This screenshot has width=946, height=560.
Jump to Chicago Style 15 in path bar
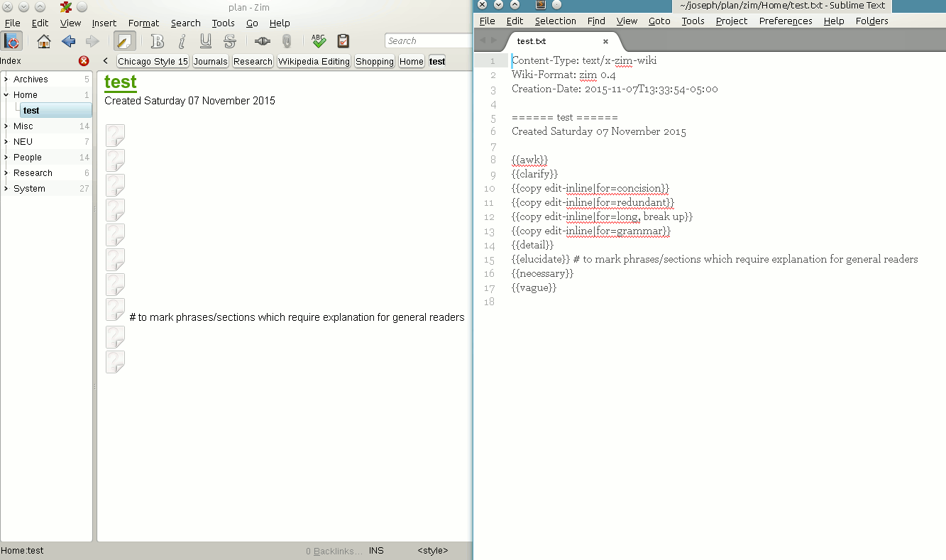[x=153, y=61]
